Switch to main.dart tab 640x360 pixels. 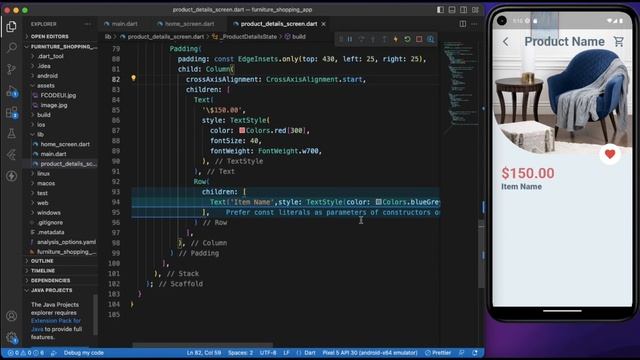point(121,24)
